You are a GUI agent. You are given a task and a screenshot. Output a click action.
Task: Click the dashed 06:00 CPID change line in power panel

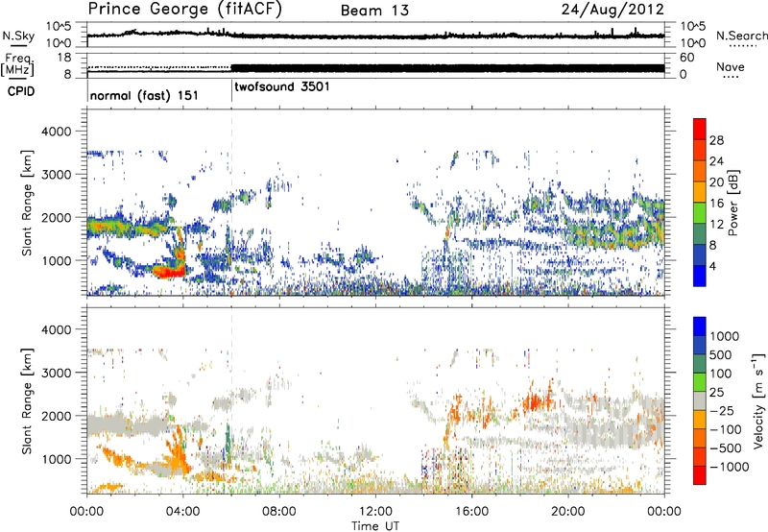[x=231, y=202]
